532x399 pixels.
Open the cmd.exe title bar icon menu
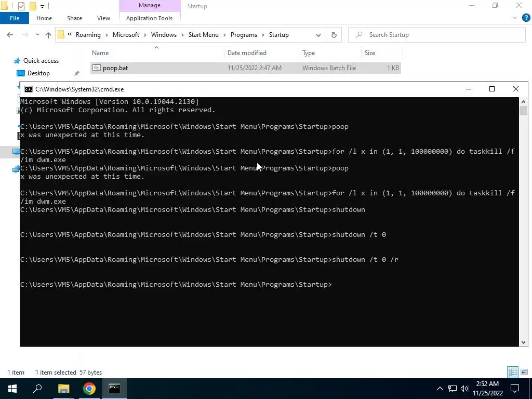(x=29, y=89)
